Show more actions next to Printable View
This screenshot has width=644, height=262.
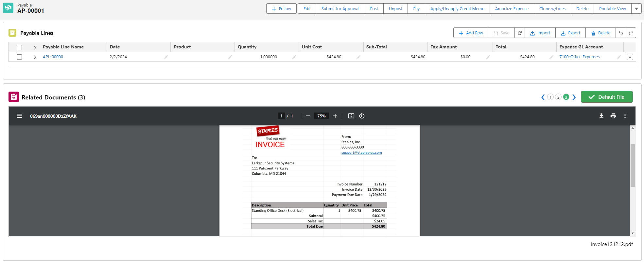tap(636, 9)
